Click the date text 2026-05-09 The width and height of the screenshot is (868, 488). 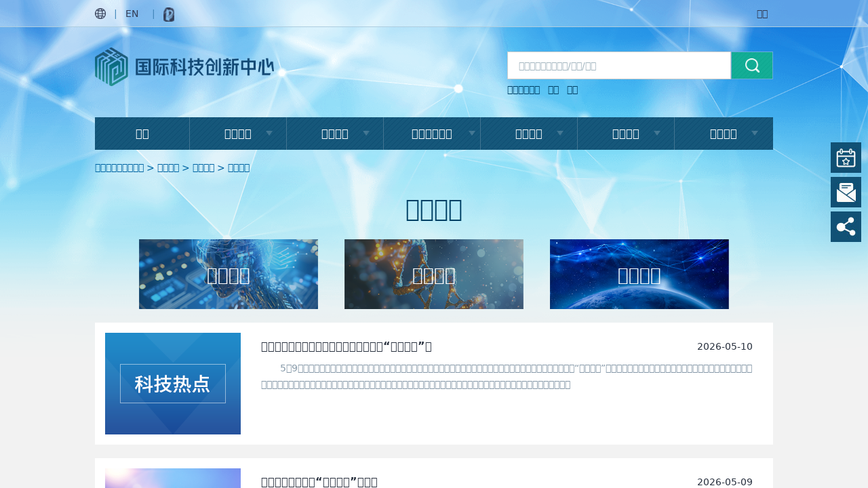(x=725, y=482)
